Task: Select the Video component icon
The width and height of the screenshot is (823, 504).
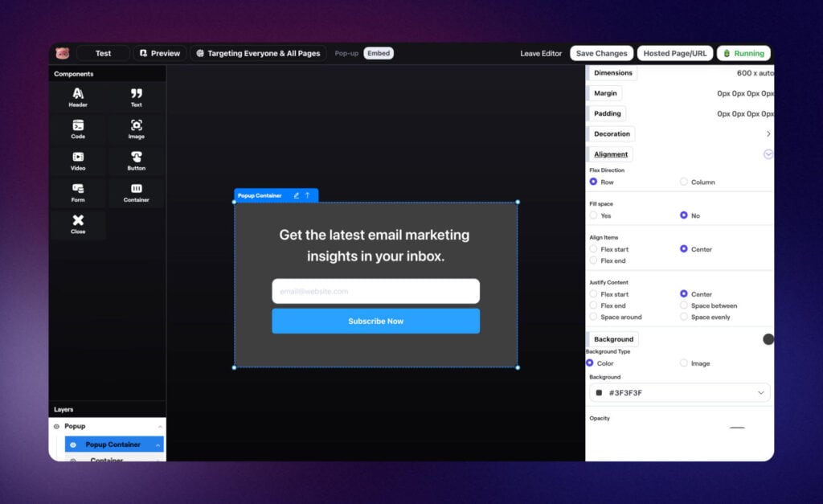Action: click(x=78, y=158)
